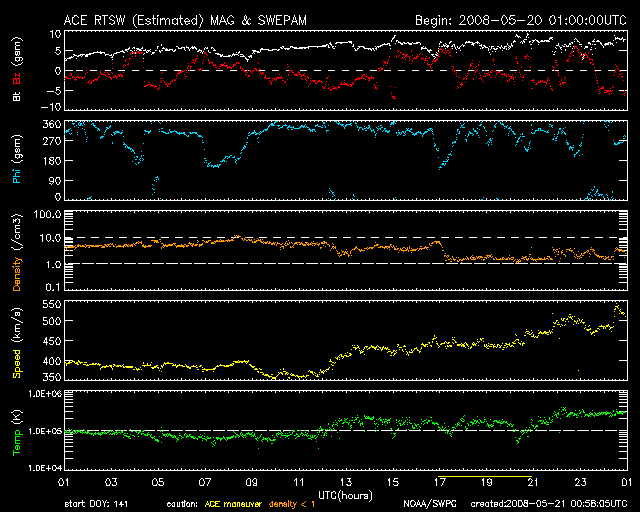Click the '21' hour tick label
Viewport: 640px width, 512px height.
pyautogui.click(x=533, y=483)
